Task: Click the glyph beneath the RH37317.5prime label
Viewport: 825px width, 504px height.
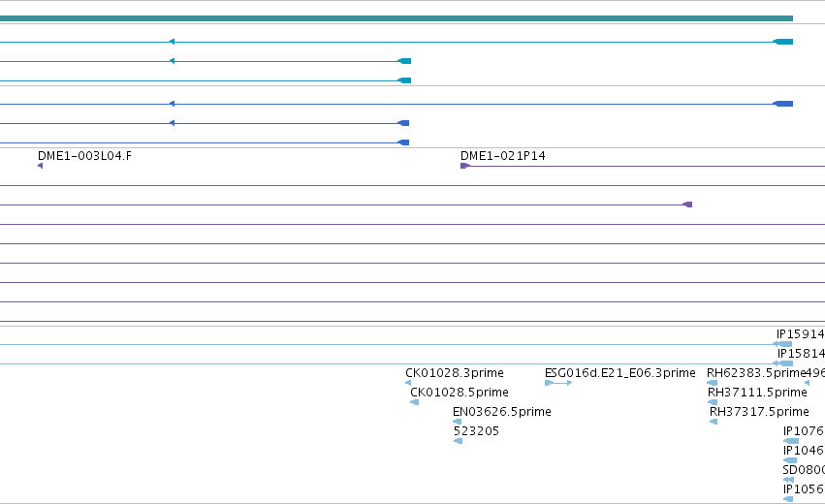Action: [x=714, y=422]
